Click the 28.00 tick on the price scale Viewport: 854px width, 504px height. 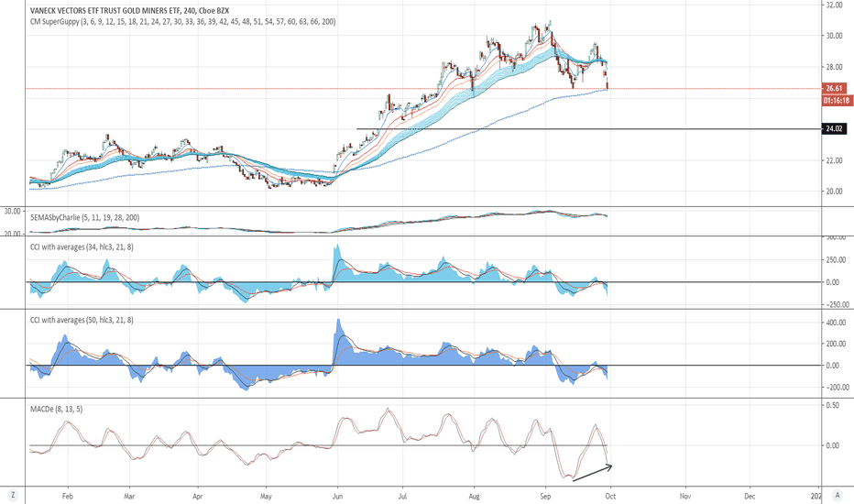pyautogui.click(x=835, y=67)
